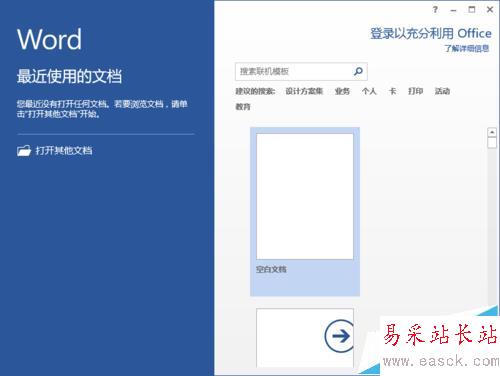Choose suggested search 个人
The image size is (500, 376).
369,91
